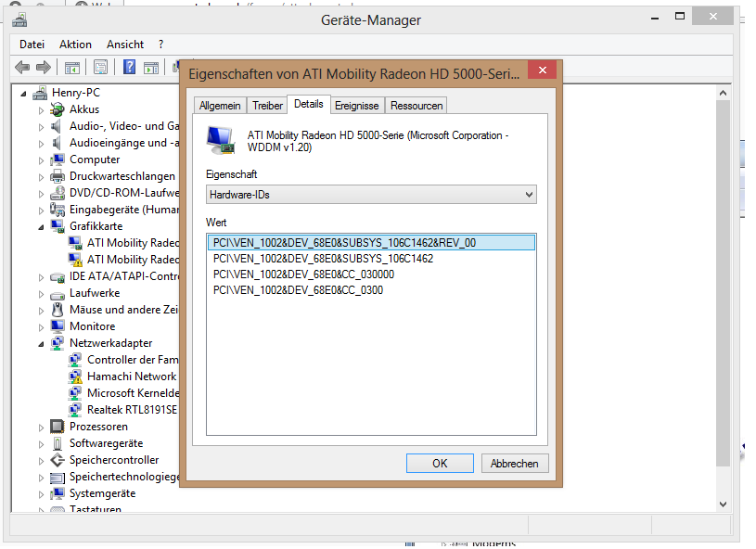Select hardware ID ending in REV_00

(371, 242)
